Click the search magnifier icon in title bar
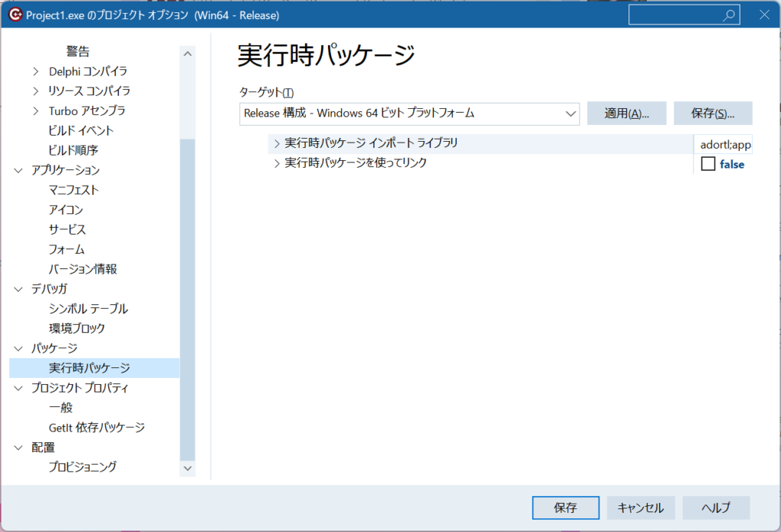781x532 pixels. (729, 15)
